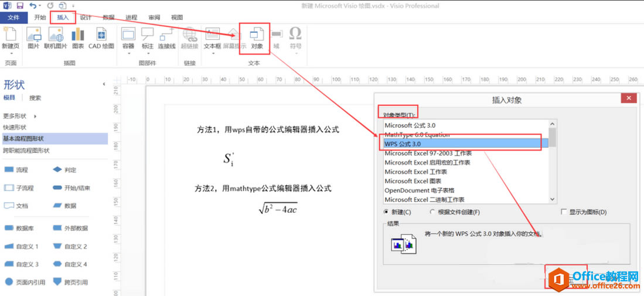Screen dimensions: 644x296
Task: Open the customize quick access toolbar dropdown
Action: 73,6
